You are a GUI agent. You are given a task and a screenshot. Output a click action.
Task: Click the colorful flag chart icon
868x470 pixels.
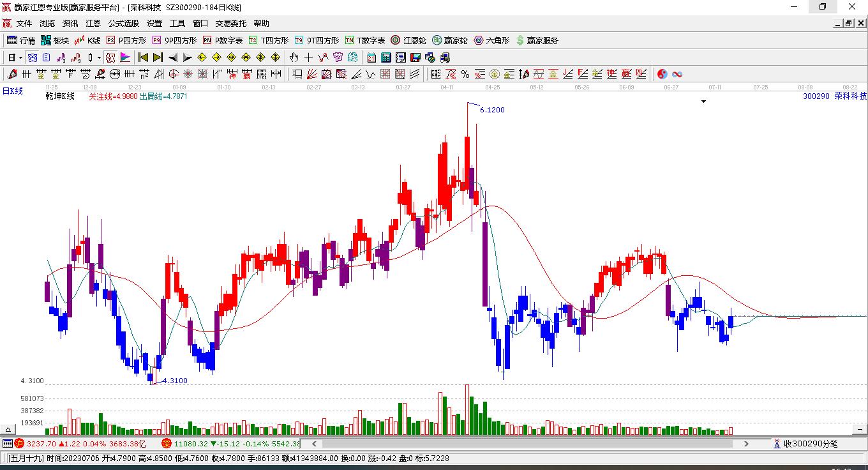[x=125, y=57]
